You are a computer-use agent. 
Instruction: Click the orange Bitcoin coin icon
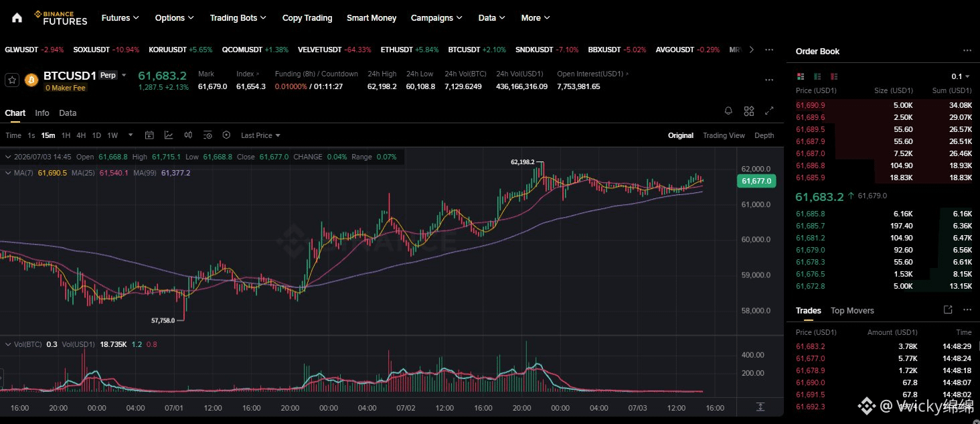[x=31, y=80]
